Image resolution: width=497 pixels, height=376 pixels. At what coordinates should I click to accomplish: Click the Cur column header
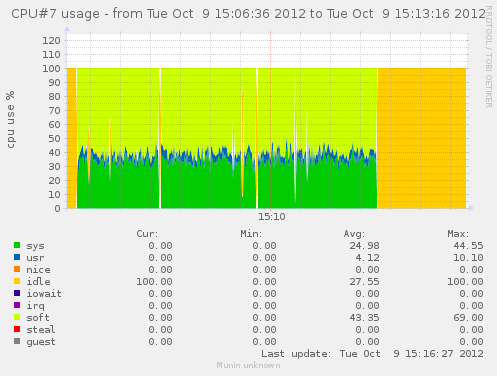coord(147,234)
